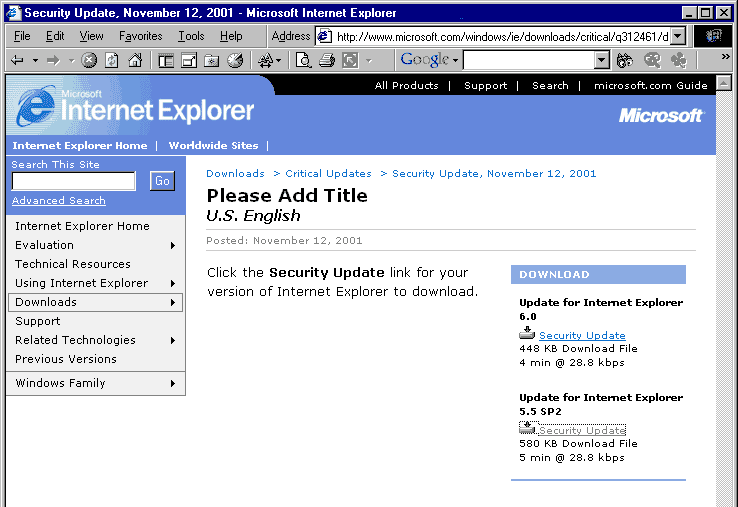Click the Address bar URL field
738x507 pixels.
click(502, 36)
